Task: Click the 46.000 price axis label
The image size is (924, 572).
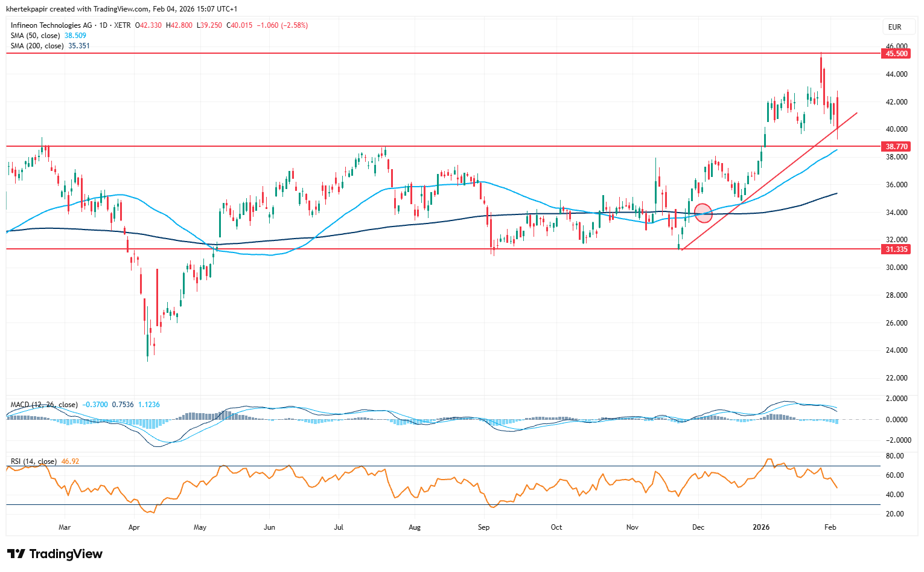Action: coord(896,46)
